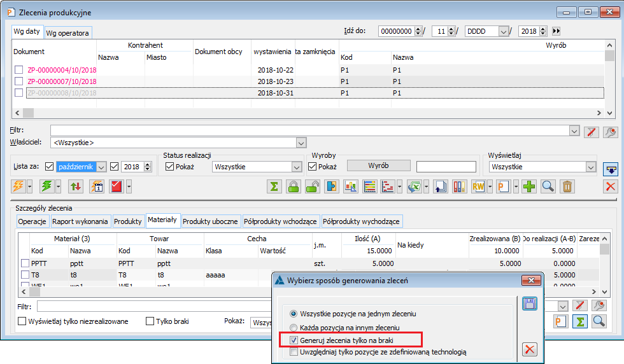Uncheck 'Generuj zlecenia tylko na braki'
This screenshot has width=624, height=364.
coord(294,340)
